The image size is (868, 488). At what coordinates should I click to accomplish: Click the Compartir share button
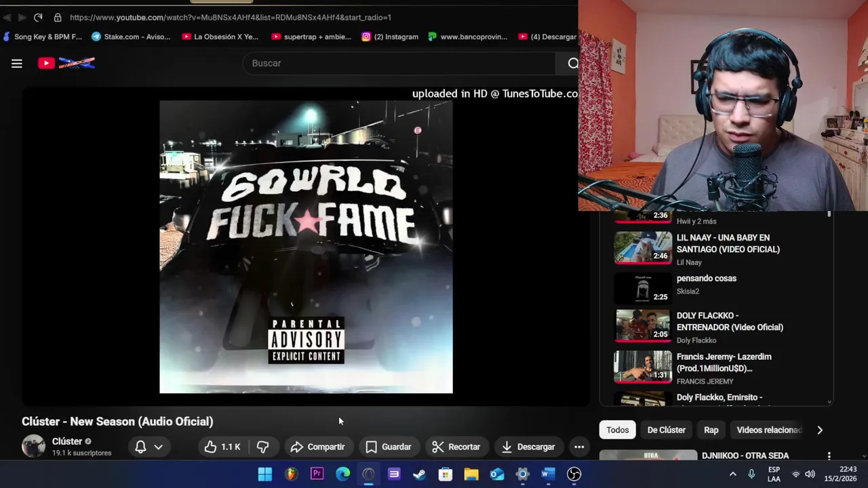click(317, 447)
